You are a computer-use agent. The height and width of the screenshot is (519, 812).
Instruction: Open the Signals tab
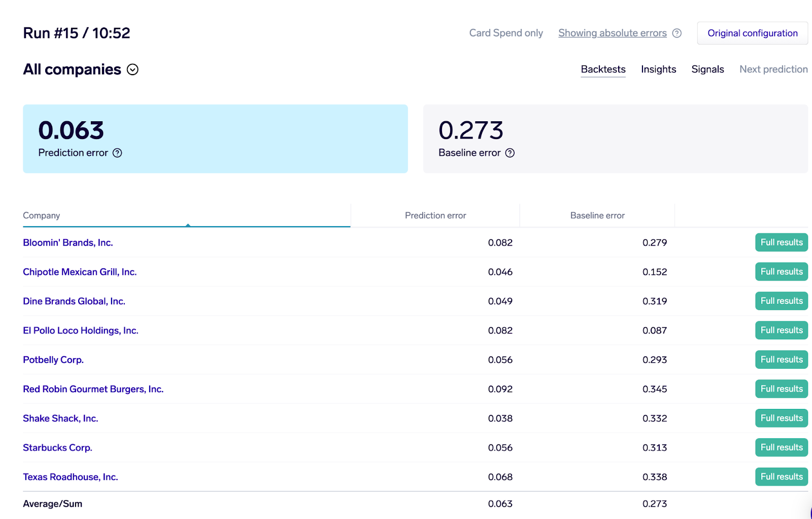[x=708, y=69]
